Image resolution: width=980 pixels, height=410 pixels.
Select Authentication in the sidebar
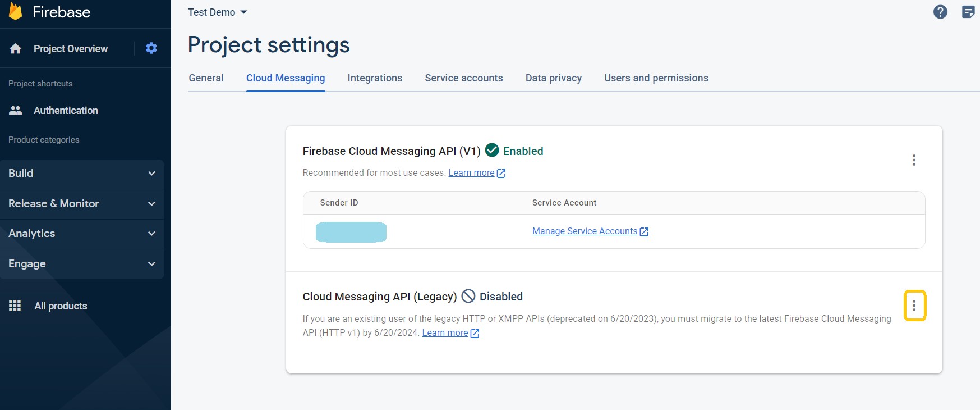point(66,111)
